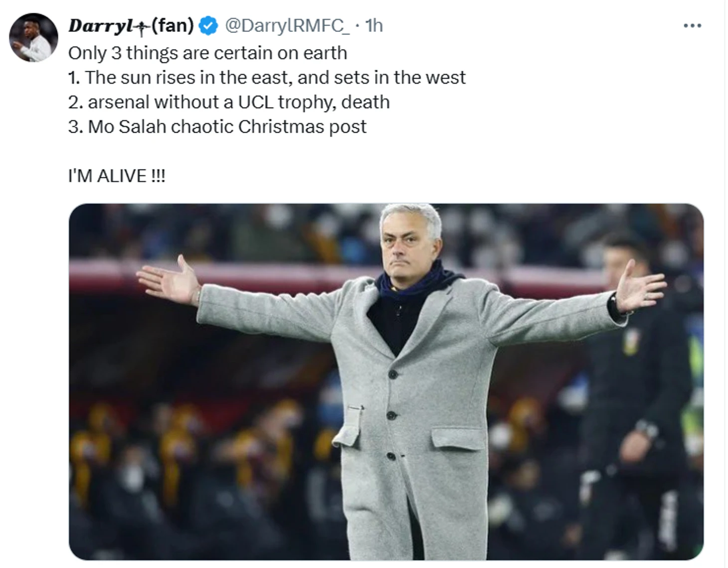Open Darryl's profile avatar picture
Image resolution: width=728 pixels, height=568 pixels.
33,38
